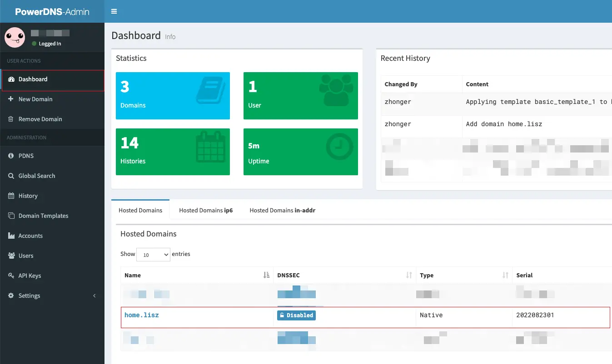Switch to Hosted Domains ip6 tab
The image size is (612, 364).
(206, 210)
